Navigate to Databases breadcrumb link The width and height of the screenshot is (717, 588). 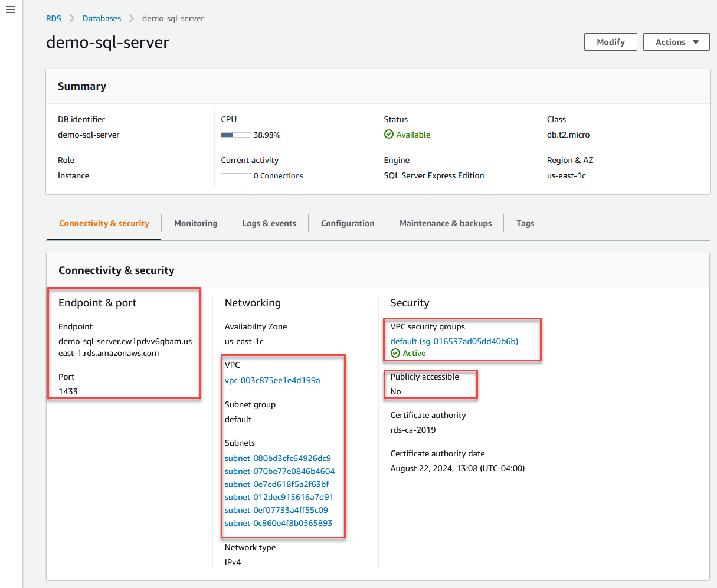102,18
